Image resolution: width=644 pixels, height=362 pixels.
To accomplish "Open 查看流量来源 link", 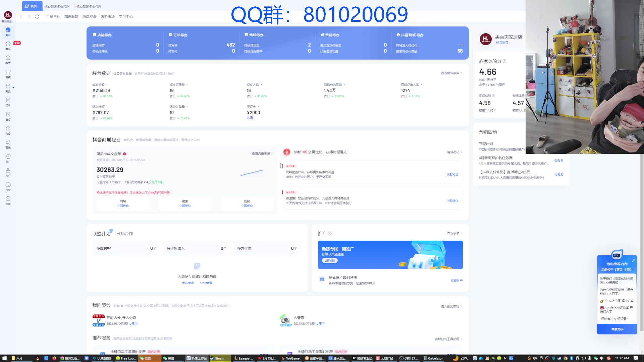I will click(262, 154).
